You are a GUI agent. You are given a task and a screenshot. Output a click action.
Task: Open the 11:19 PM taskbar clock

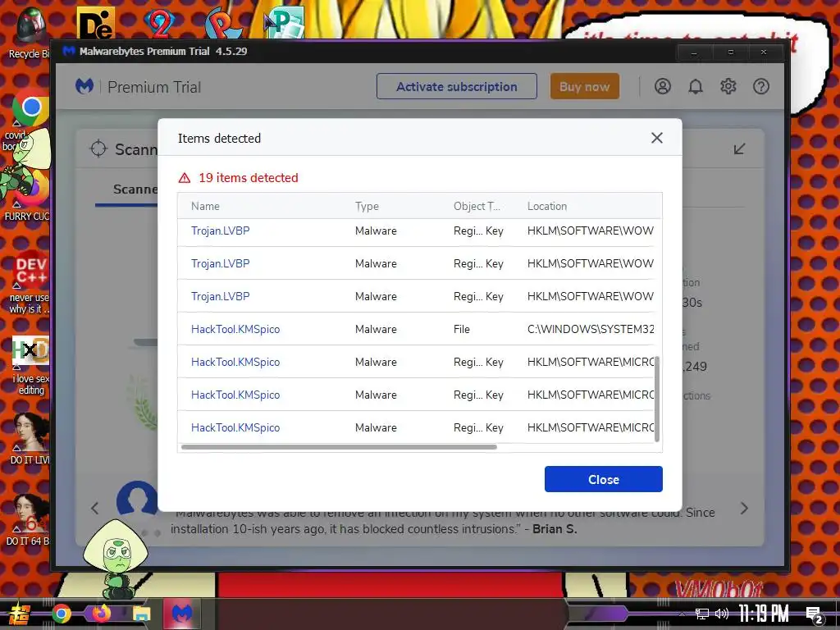(x=764, y=614)
